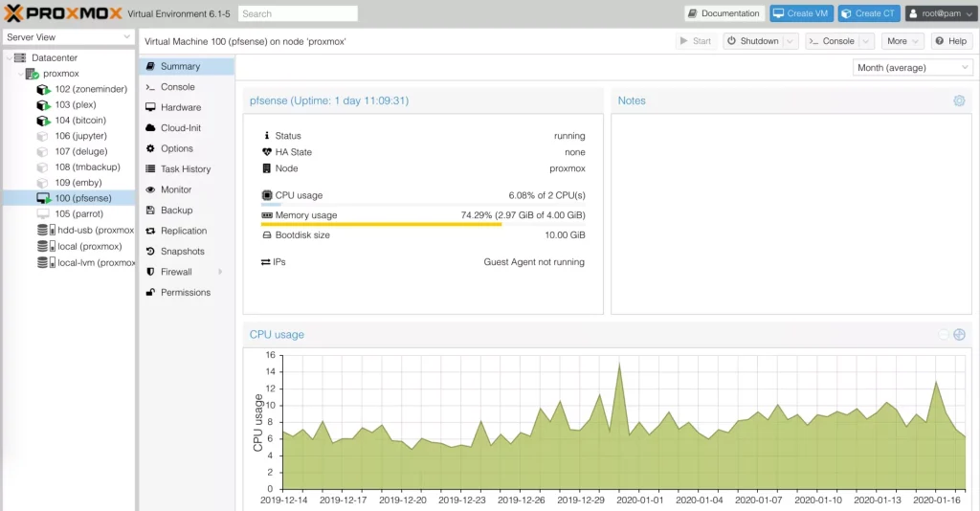Expand the Shutdown button dropdown arrow
The width and height of the screenshot is (980, 511).
790,41
